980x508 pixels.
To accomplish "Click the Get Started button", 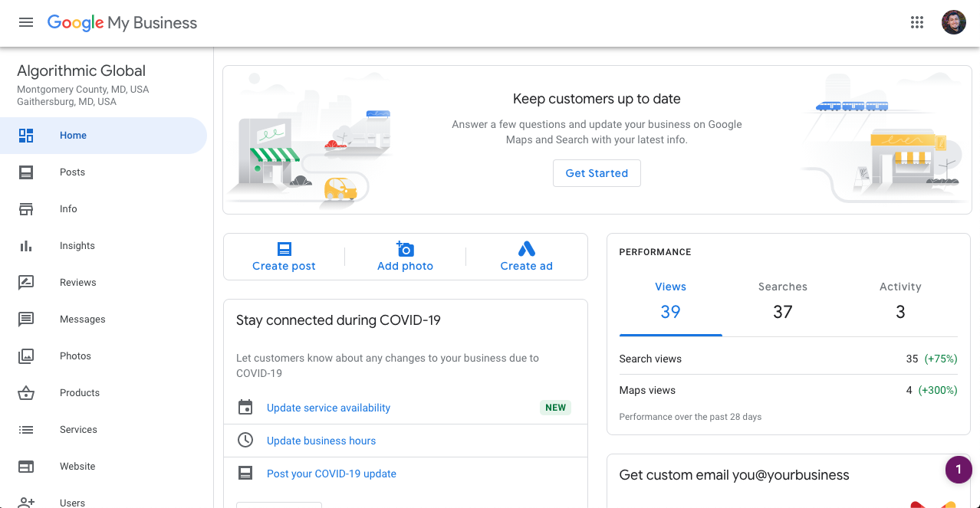I will point(597,173).
